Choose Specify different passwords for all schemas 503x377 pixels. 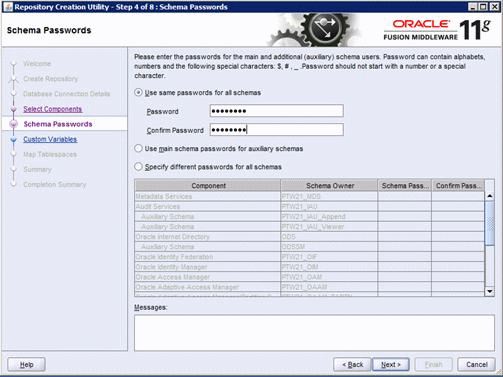pos(138,166)
